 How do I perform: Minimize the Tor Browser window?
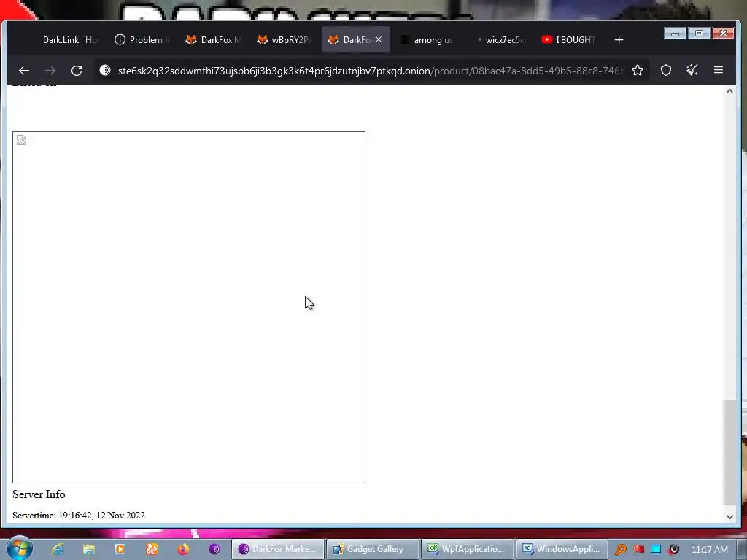(x=675, y=34)
